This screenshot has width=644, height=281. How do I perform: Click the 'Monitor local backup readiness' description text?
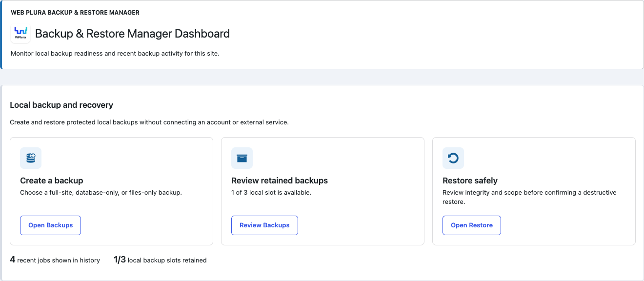click(115, 54)
